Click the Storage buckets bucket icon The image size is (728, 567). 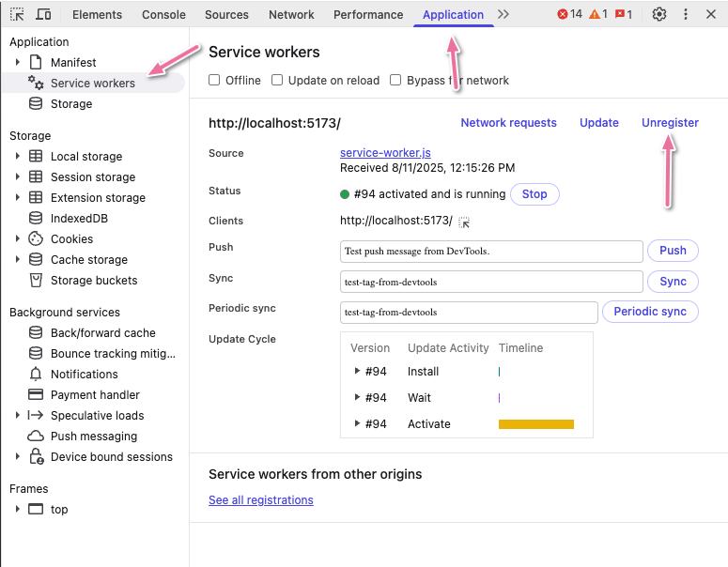click(x=36, y=281)
